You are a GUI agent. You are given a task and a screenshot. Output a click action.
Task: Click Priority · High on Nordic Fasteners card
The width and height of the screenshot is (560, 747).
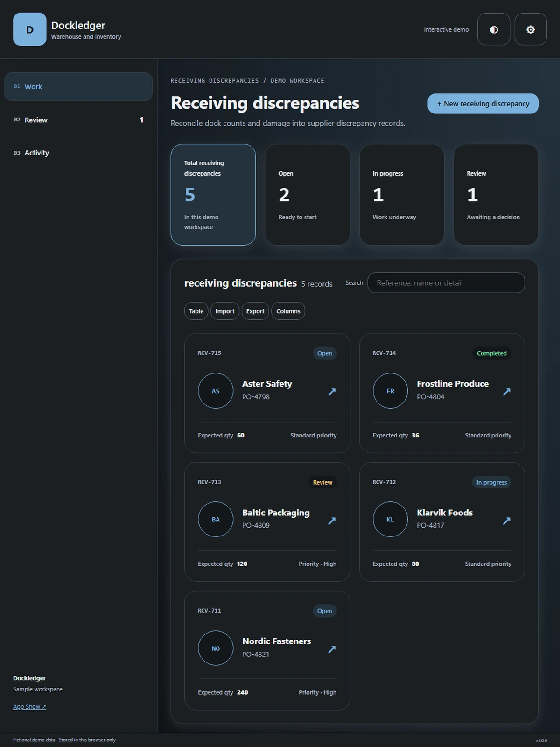point(317,692)
